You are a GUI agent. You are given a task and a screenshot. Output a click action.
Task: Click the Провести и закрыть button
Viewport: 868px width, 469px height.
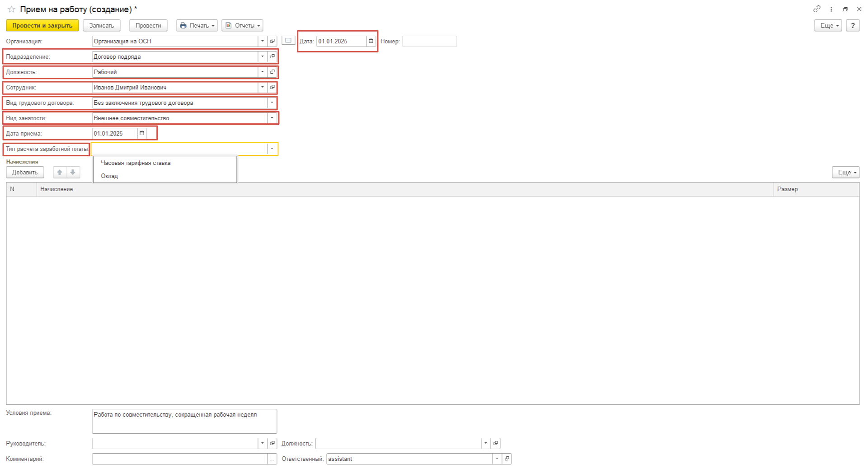pos(42,26)
